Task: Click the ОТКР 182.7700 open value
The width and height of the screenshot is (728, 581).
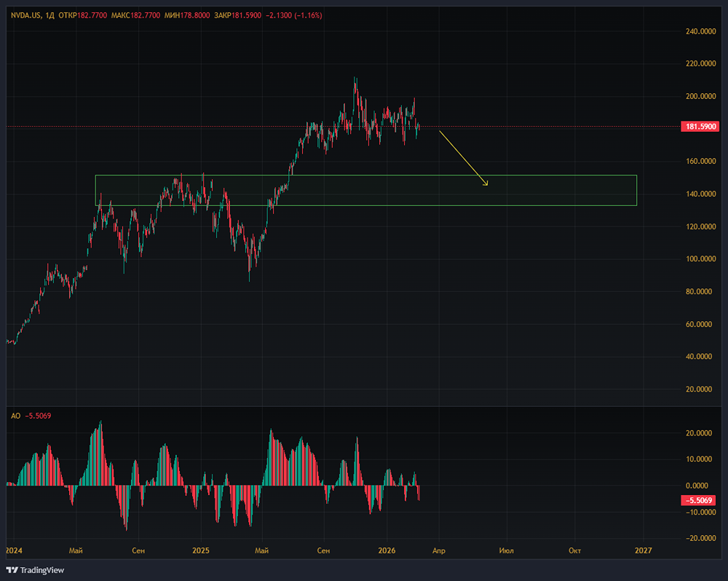Action: (83, 15)
